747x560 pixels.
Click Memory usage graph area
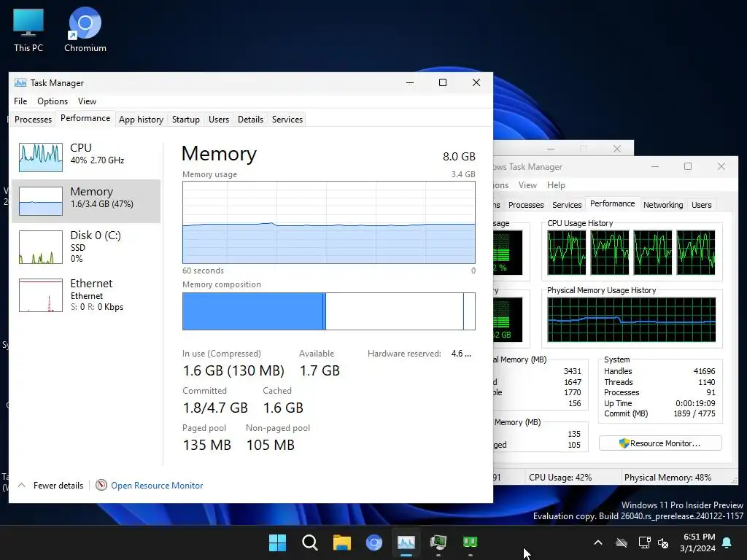click(x=329, y=222)
